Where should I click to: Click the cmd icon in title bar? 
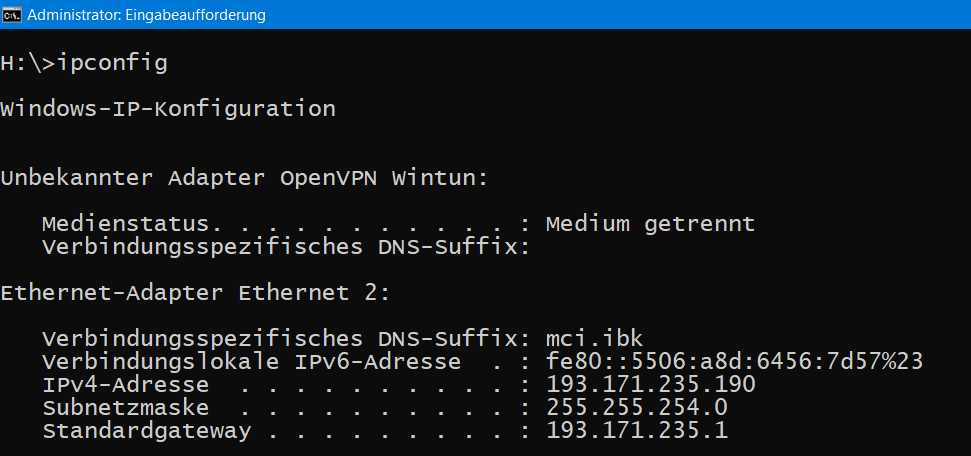click(x=12, y=15)
